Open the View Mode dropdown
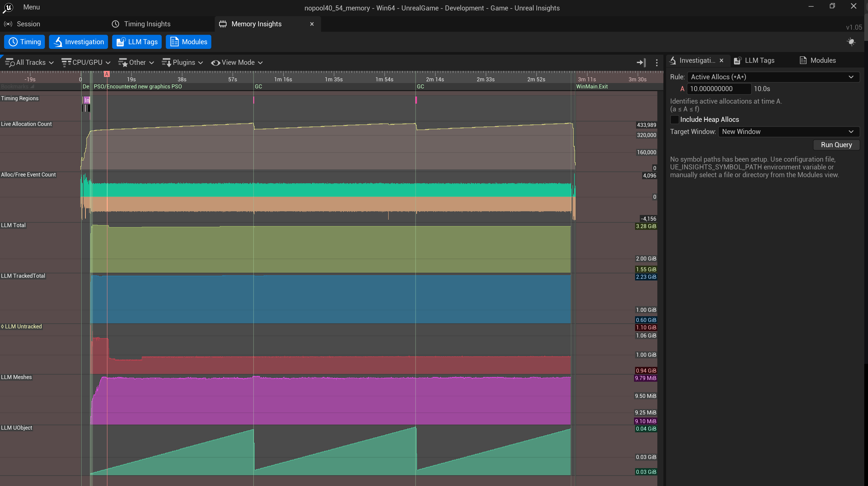Viewport: 868px width, 486px height. 237,62
